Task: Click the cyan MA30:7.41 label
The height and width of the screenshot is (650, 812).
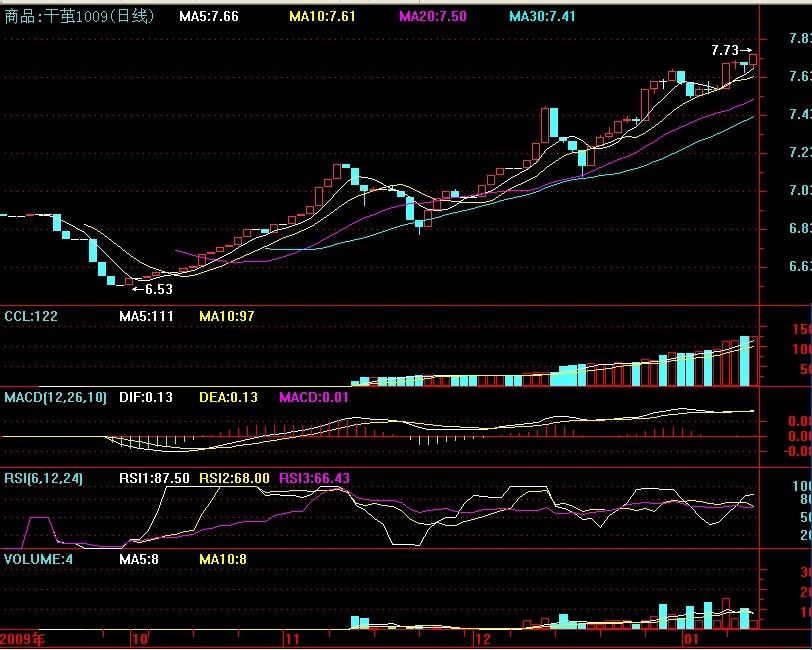Action: [x=543, y=17]
